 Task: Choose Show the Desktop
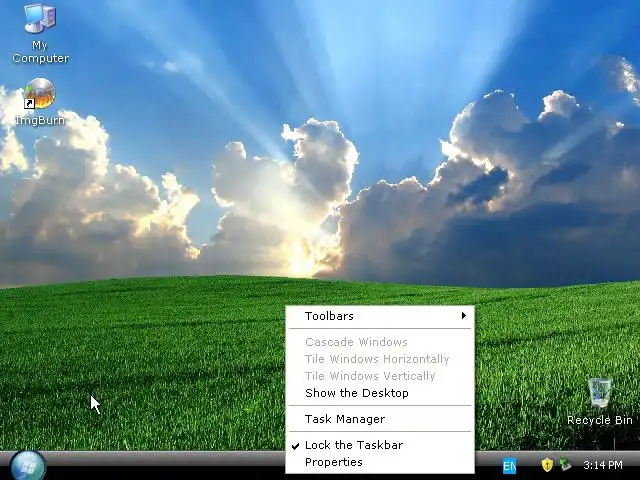pyautogui.click(x=380, y=393)
